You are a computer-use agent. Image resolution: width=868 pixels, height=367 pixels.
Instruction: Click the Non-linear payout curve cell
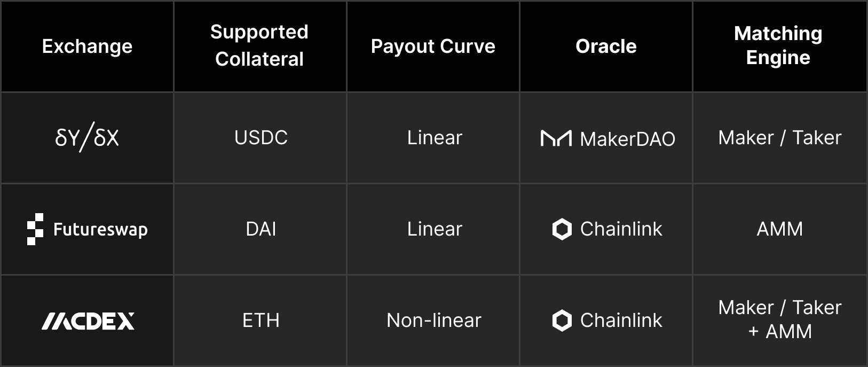click(x=434, y=321)
